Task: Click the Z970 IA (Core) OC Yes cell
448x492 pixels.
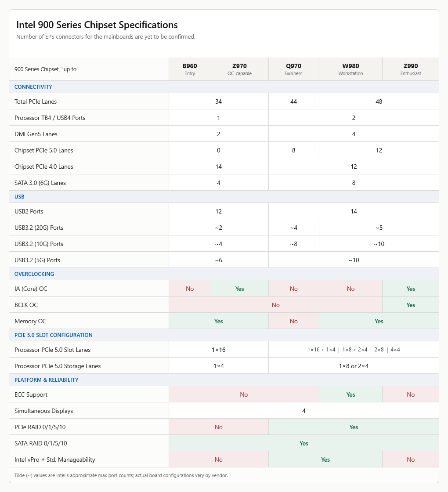Action: [x=240, y=289]
